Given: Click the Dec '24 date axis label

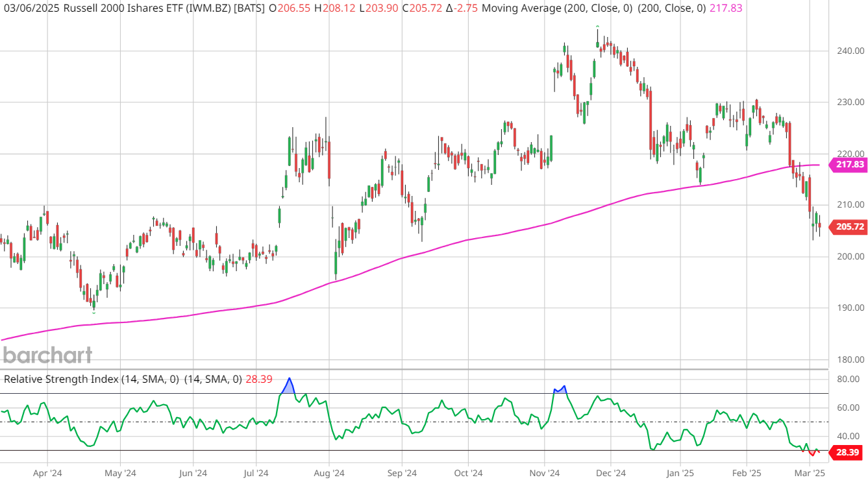Looking at the screenshot, I should tap(610, 474).
